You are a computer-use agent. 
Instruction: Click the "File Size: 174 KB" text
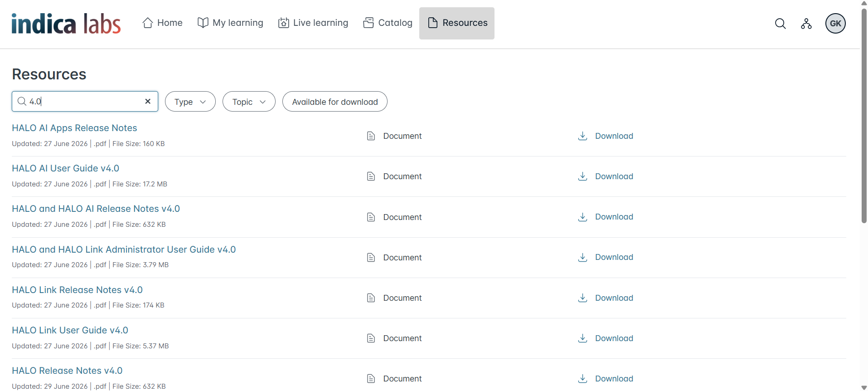click(x=138, y=305)
